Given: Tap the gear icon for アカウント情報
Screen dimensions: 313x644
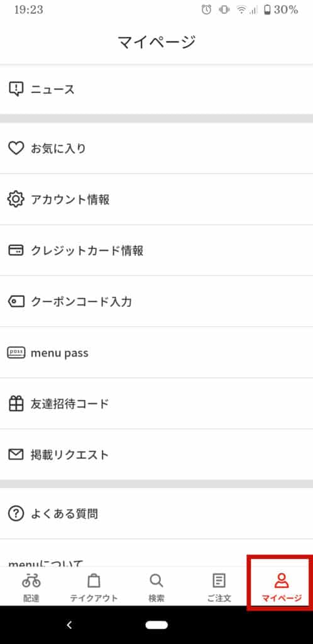Looking at the screenshot, I should click(x=16, y=199).
